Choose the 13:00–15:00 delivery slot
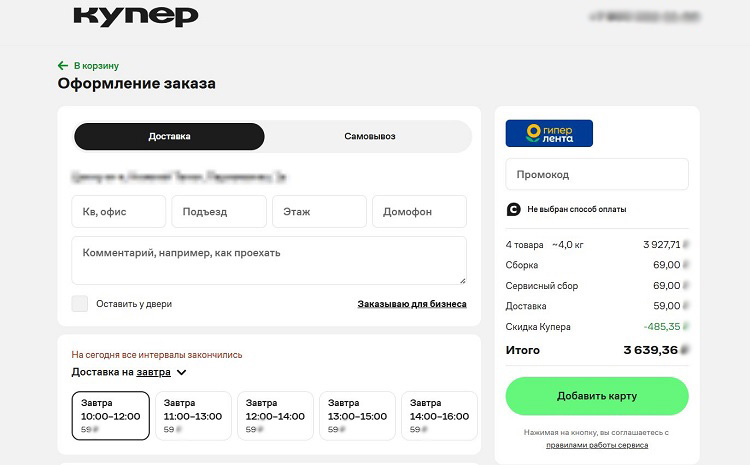750x465 pixels. click(x=357, y=415)
